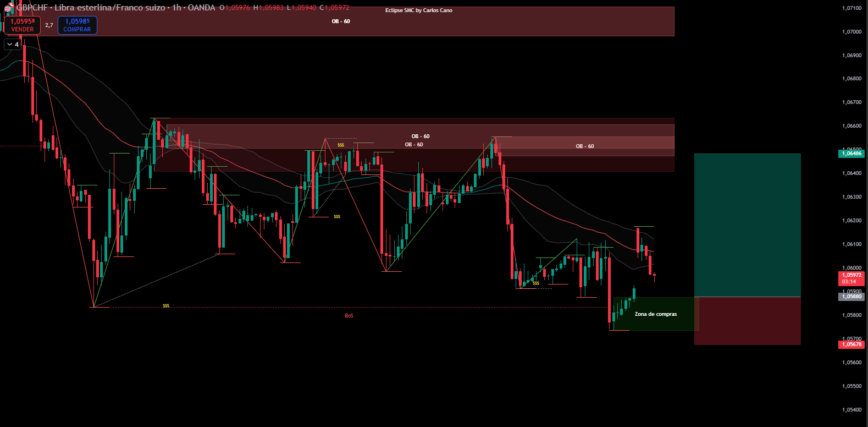Screen dimensions: 868x427
Task: Select the spread value 2,7
Action: (x=49, y=25)
